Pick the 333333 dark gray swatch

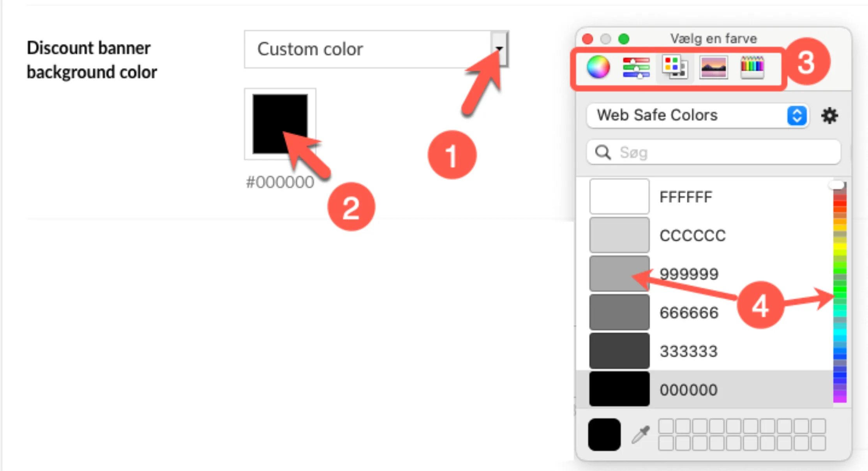619,351
